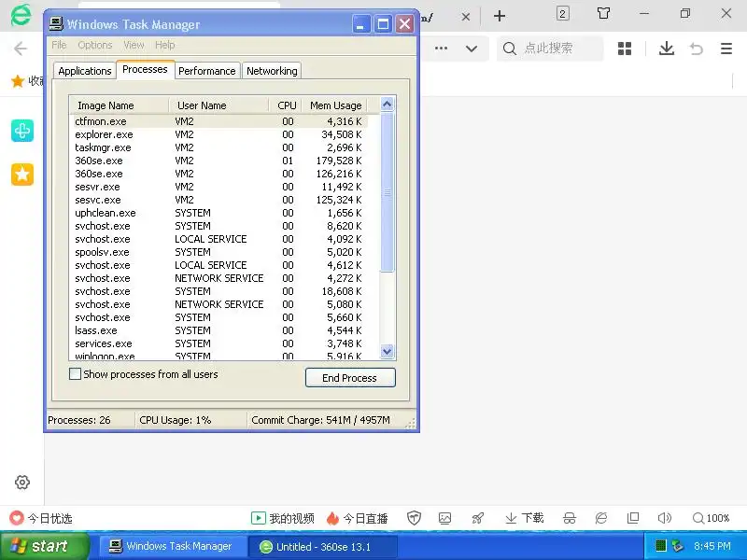The width and height of the screenshot is (747, 560).
Task: Select the services.exe process row
Action: pyautogui.click(x=218, y=343)
